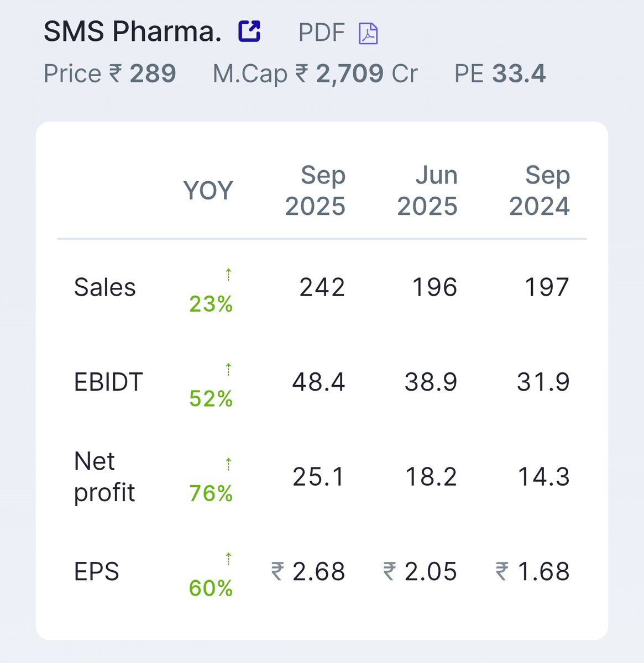
Task: Select the Jun 2025 column header
Action: point(427,191)
